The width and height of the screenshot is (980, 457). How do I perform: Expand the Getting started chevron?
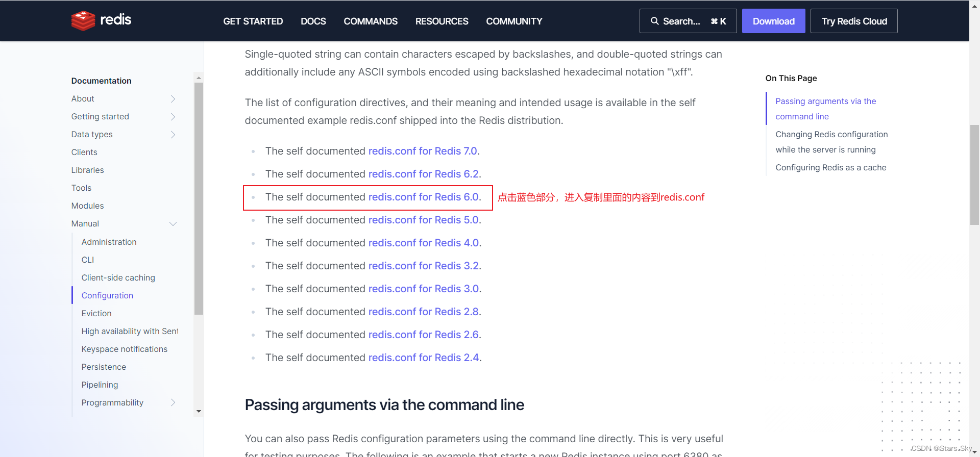pyautogui.click(x=173, y=117)
